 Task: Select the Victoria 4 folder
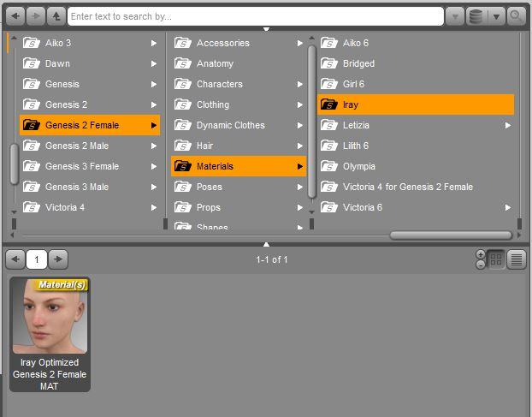[90, 207]
